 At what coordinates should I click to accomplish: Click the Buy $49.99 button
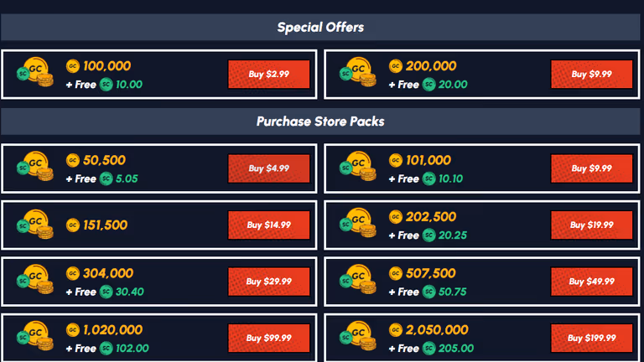click(x=591, y=282)
